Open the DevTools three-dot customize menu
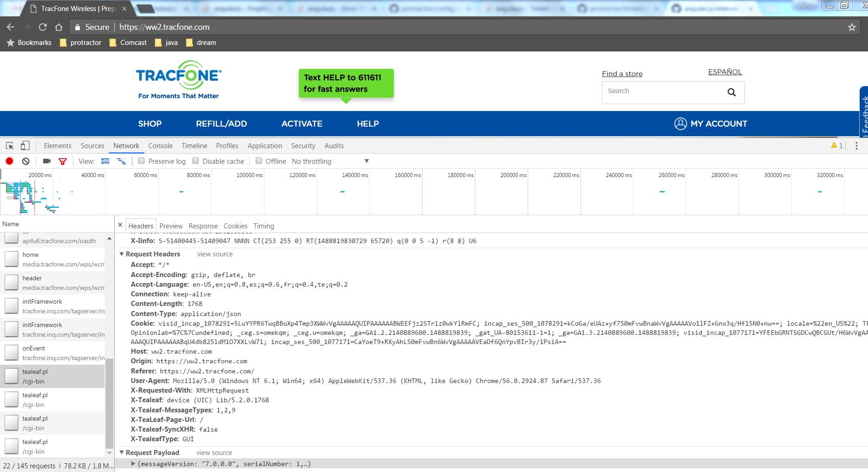The height and width of the screenshot is (472, 868). (x=856, y=145)
